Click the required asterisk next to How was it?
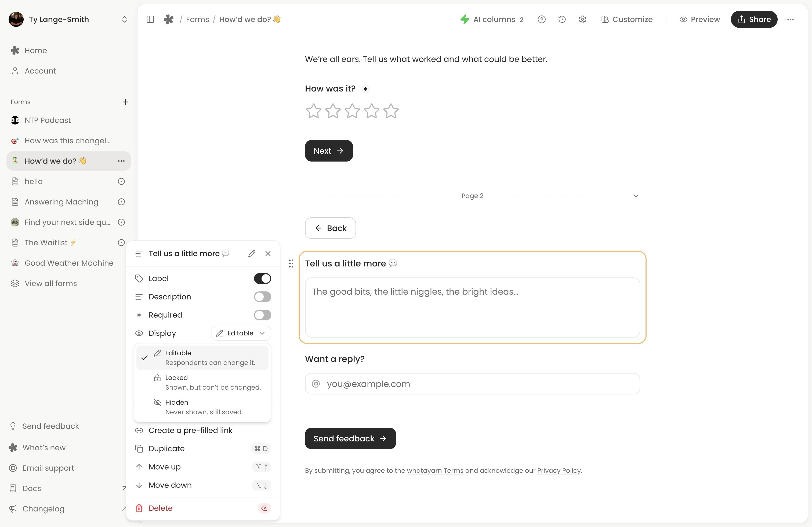This screenshot has width=812, height=527. pyautogui.click(x=365, y=89)
